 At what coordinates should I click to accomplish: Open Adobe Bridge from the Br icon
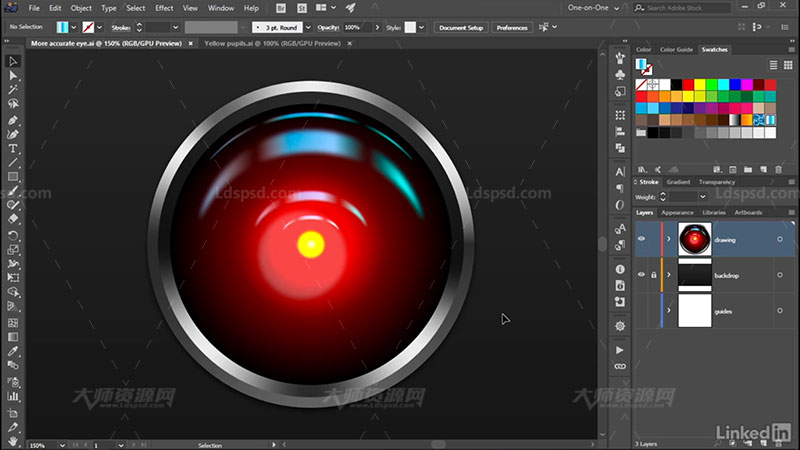(281, 8)
